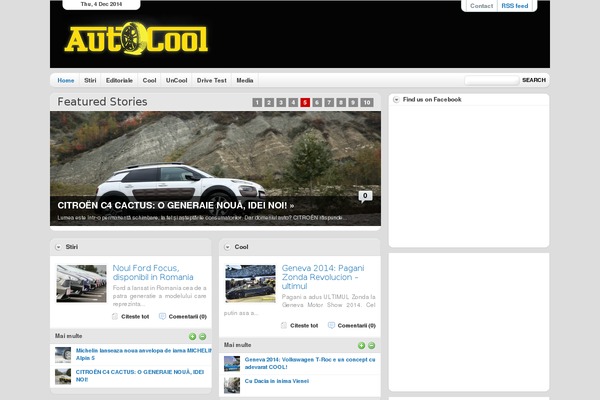Open the Cool menu item
Image resolution: width=600 pixels, height=400 pixels.
[149, 80]
